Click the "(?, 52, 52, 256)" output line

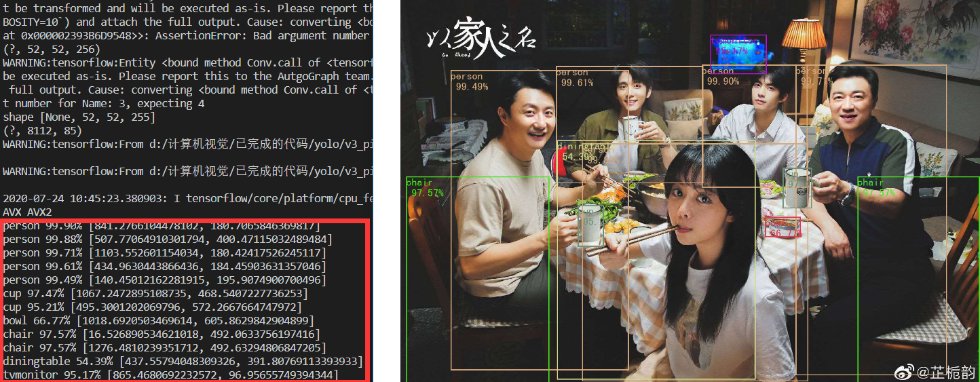(52, 50)
